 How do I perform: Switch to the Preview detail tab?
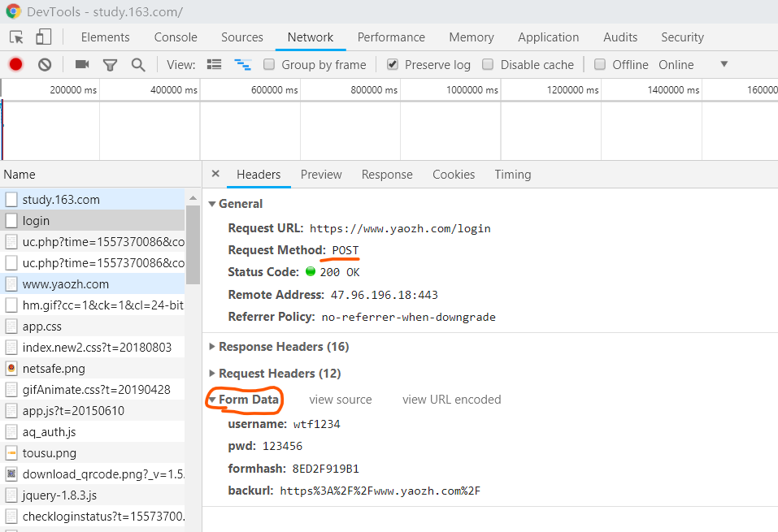(x=321, y=175)
